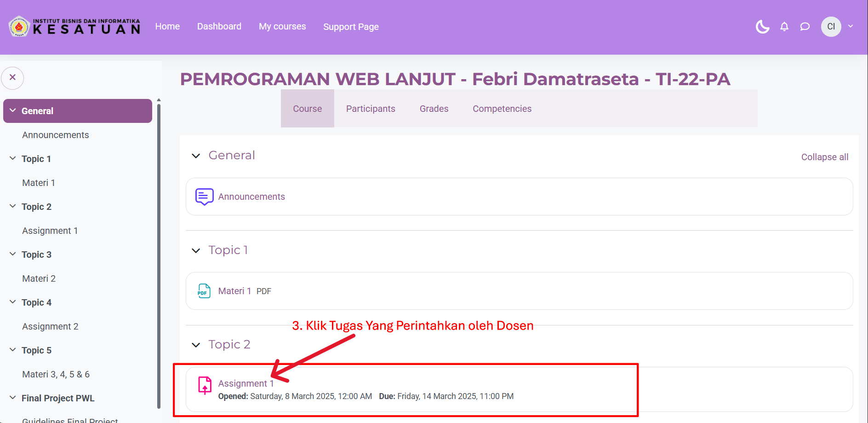Viewport: 868px width, 423px height.
Task: Click the sidebar course index scrollbar
Action: [x=159, y=253]
